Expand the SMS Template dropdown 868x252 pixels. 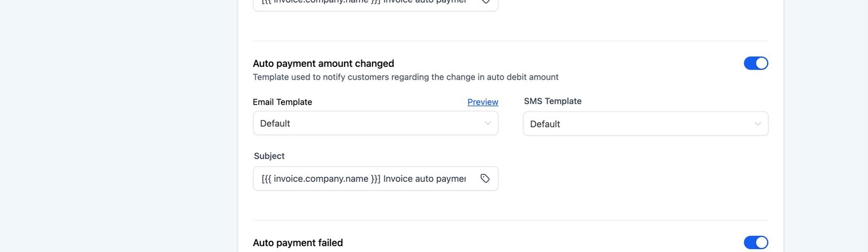645,124
